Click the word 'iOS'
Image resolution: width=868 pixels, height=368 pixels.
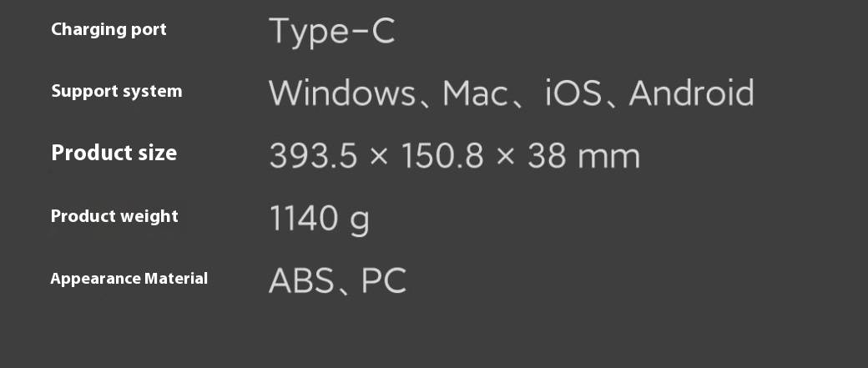click(x=573, y=93)
